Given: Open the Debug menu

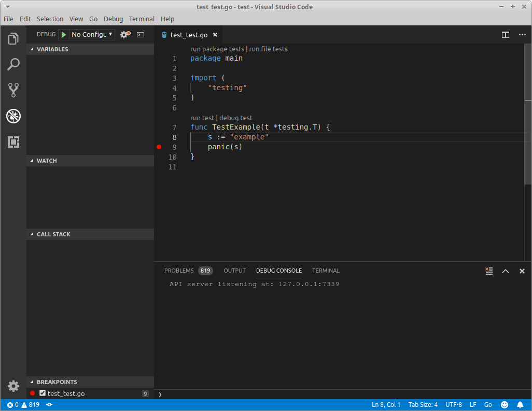Looking at the screenshot, I should pos(113,19).
